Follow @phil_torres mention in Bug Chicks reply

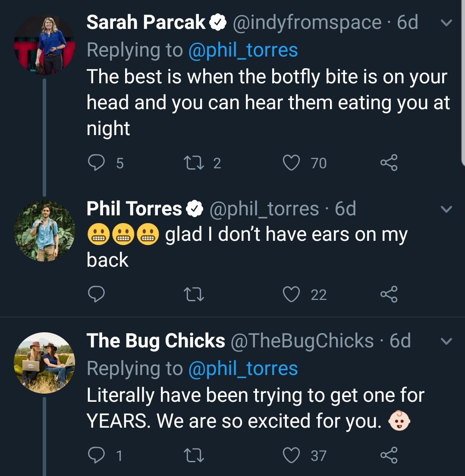point(243,368)
